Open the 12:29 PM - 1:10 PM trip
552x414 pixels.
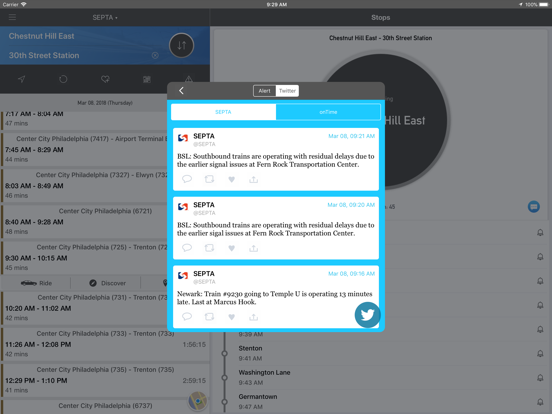click(105, 380)
